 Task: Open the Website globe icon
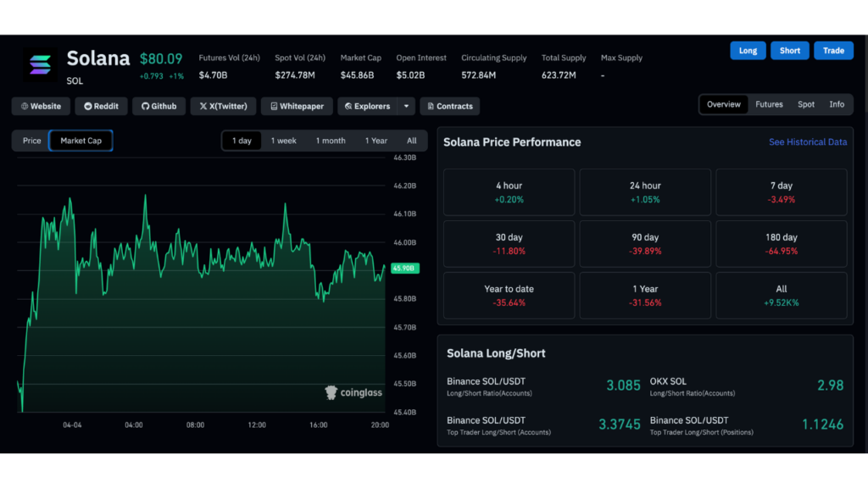[x=23, y=106]
